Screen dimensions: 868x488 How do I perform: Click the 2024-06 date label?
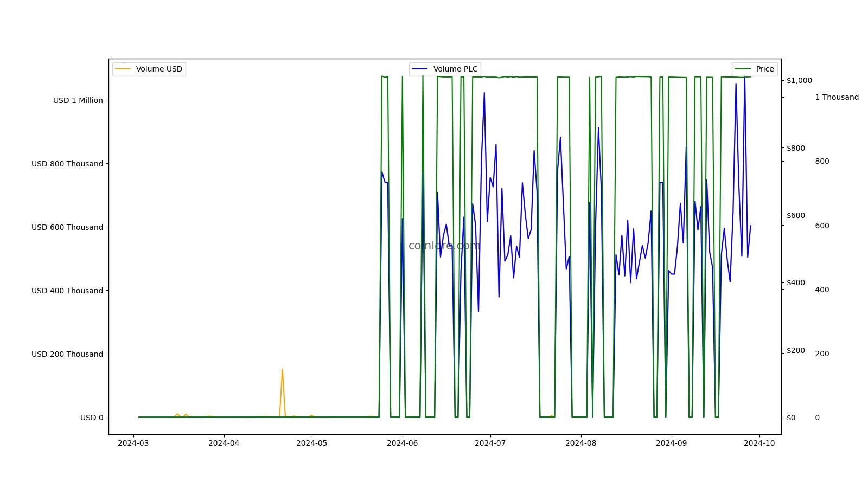(x=402, y=443)
